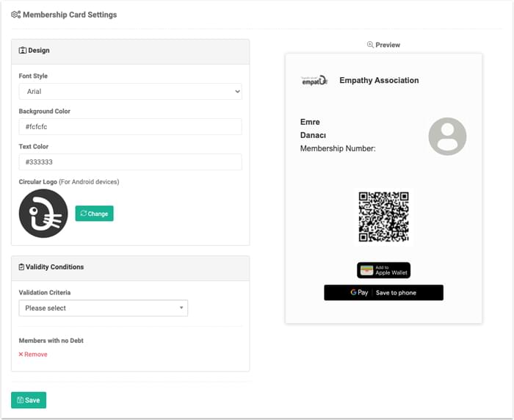This screenshot has width=514, height=420.
Task: Click the Design section card icon
Action: pyautogui.click(x=23, y=51)
